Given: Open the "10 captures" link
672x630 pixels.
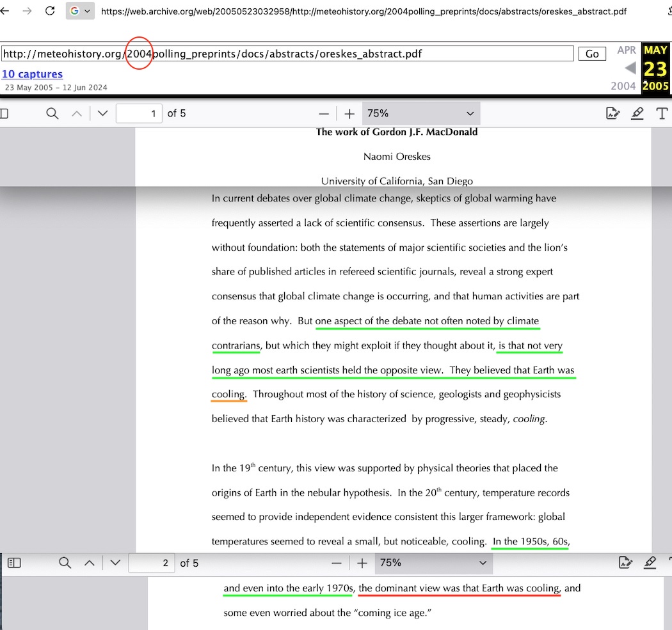Looking at the screenshot, I should 32,74.
